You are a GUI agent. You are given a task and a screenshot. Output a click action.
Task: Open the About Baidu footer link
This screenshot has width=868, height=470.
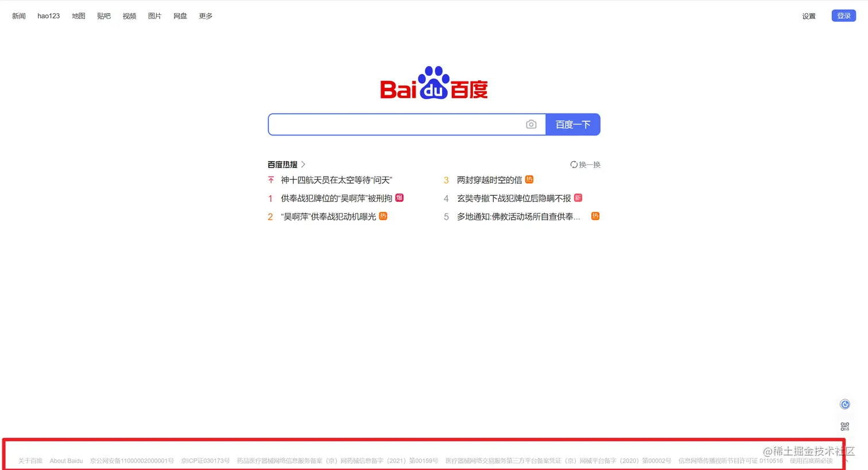66,461
